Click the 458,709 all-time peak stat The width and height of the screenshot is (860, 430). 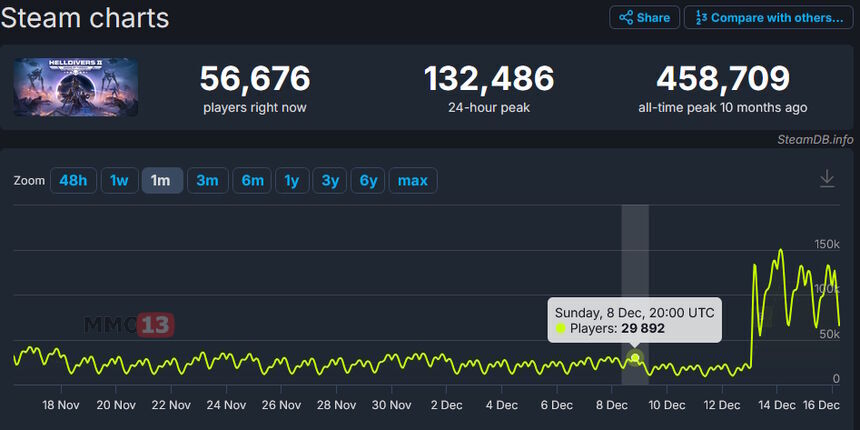coord(723,78)
